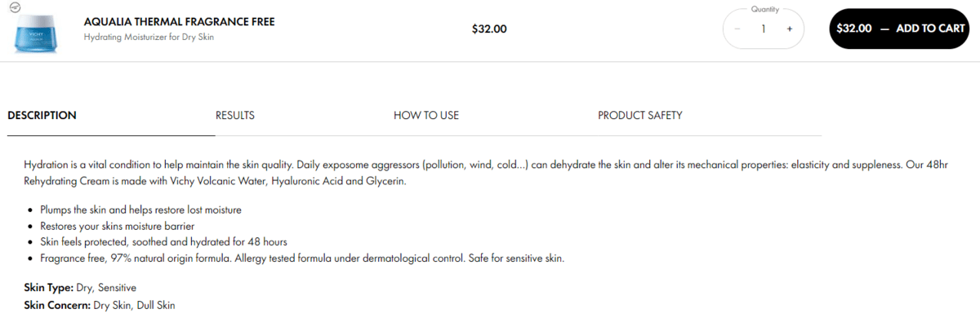Click the $32.00 price in the product bar
Screen dimensions: 980x318
pos(489,29)
